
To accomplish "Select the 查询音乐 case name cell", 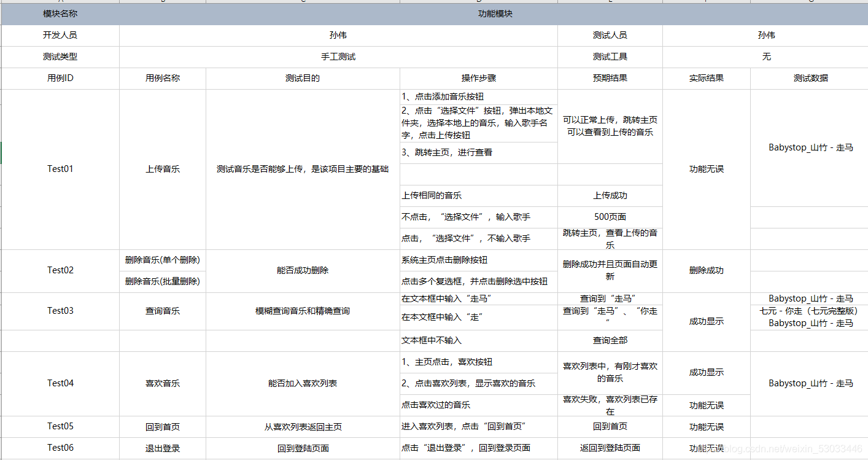I will pyautogui.click(x=163, y=311).
